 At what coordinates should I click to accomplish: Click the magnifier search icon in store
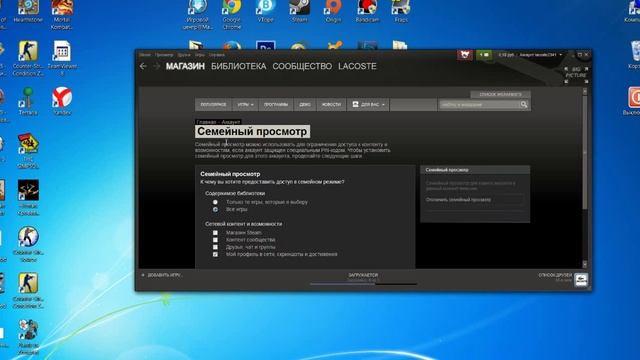(524, 105)
